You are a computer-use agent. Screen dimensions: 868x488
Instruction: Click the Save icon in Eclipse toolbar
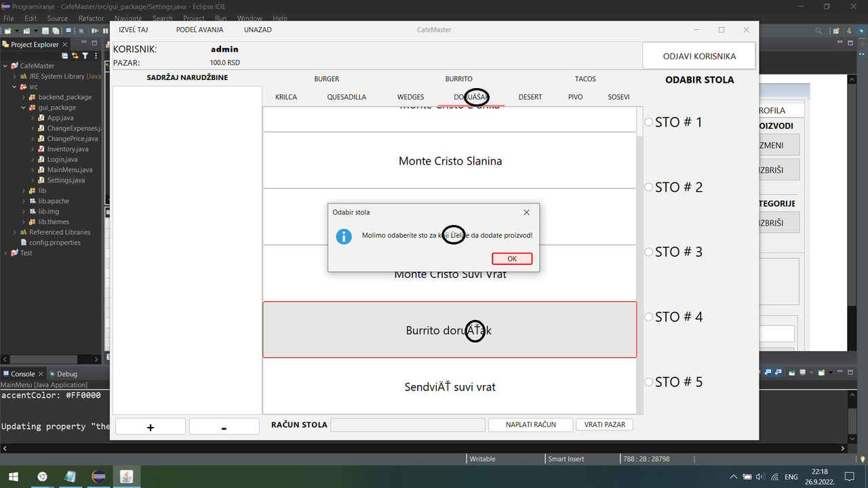(x=45, y=30)
